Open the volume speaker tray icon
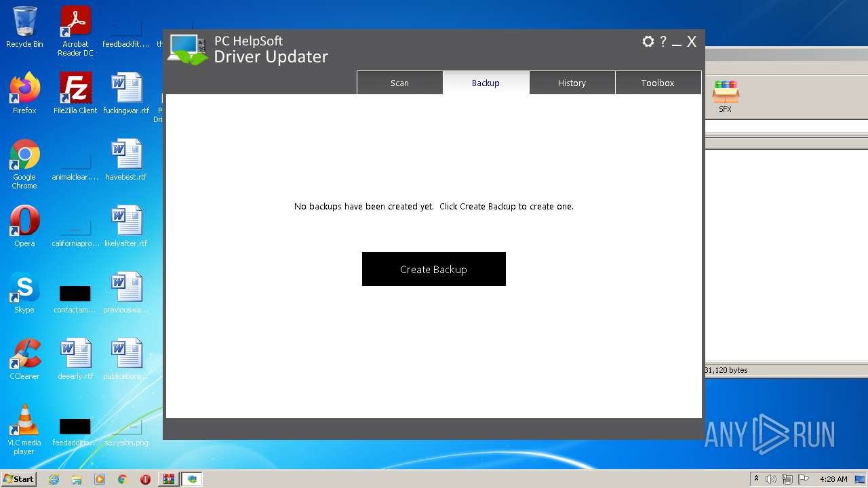The image size is (868, 488). tap(771, 479)
